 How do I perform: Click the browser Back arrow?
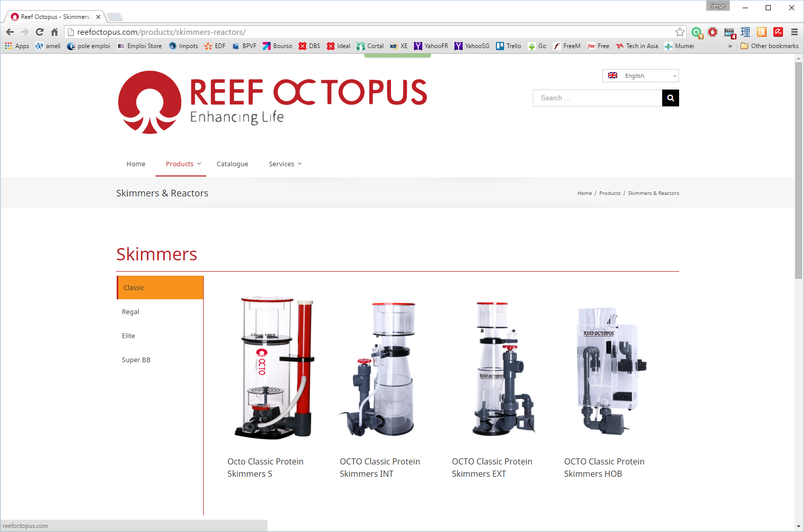pos(10,32)
